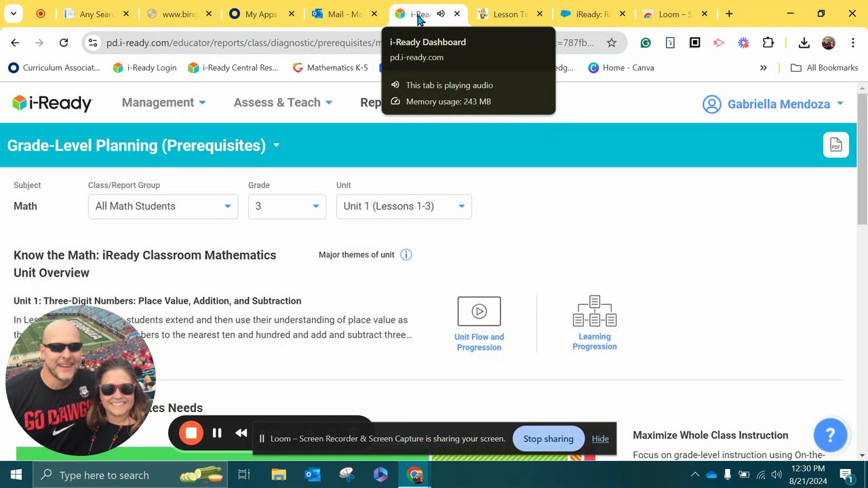Open Home - Canva bookmark

click(621, 68)
